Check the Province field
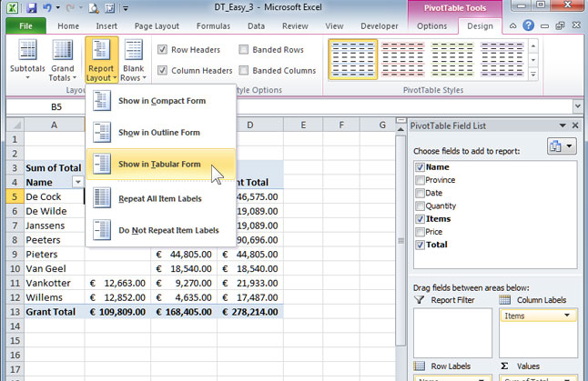The width and height of the screenshot is (588, 381). [420, 180]
